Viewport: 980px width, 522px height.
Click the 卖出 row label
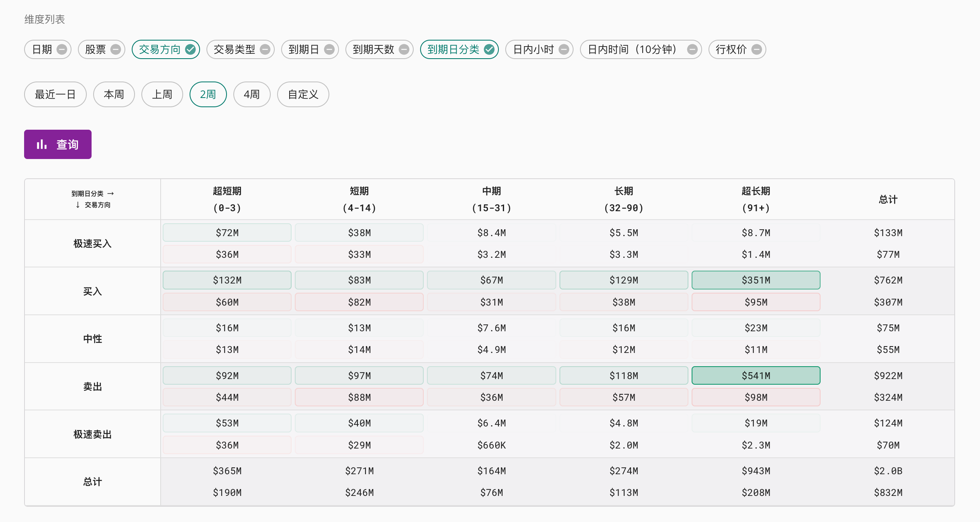92,386
